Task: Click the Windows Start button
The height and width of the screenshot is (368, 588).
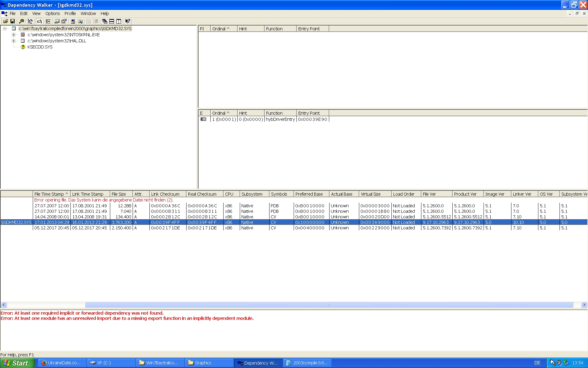Action: [17, 363]
